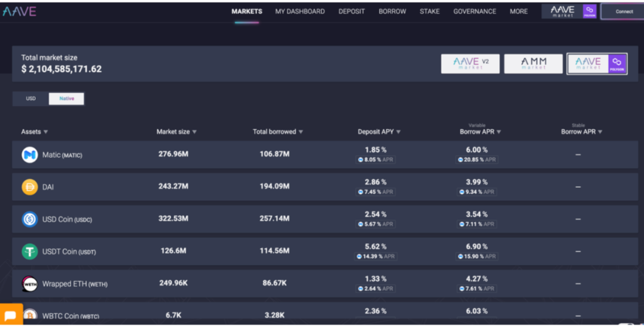Image resolution: width=644 pixels, height=326 pixels.
Task: Click reward icon beside WETH 2.64% APR
Action: [x=361, y=288]
